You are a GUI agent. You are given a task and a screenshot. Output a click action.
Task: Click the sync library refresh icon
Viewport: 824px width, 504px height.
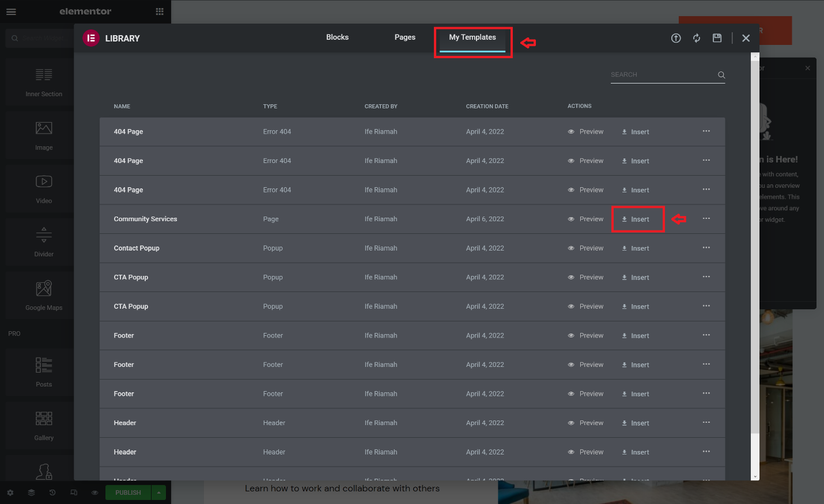point(697,38)
